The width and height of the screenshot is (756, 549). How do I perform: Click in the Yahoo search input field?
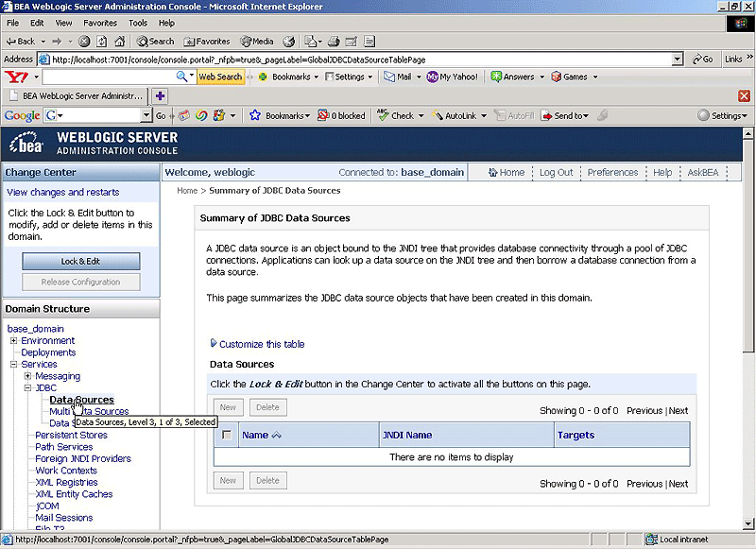click(x=109, y=77)
